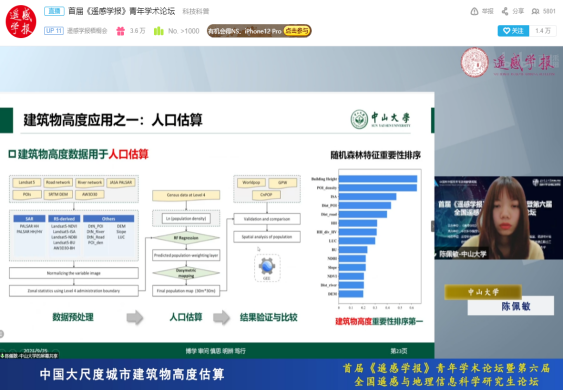
Task: Follow the channel with 关注 button
Action: click(513, 31)
